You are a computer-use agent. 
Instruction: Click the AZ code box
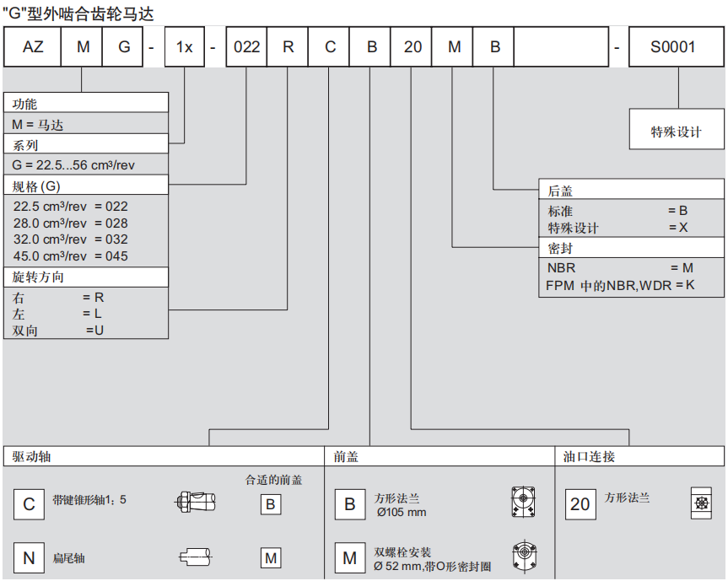click(33, 47)
